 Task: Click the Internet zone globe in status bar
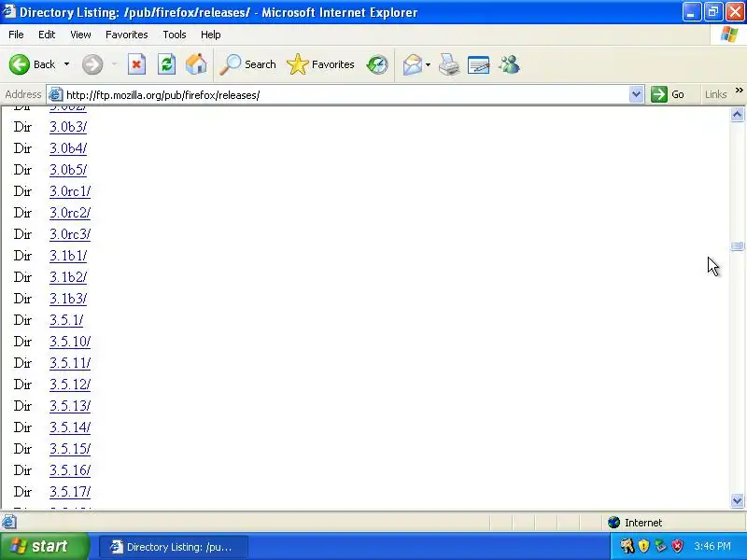click(614, 523)
